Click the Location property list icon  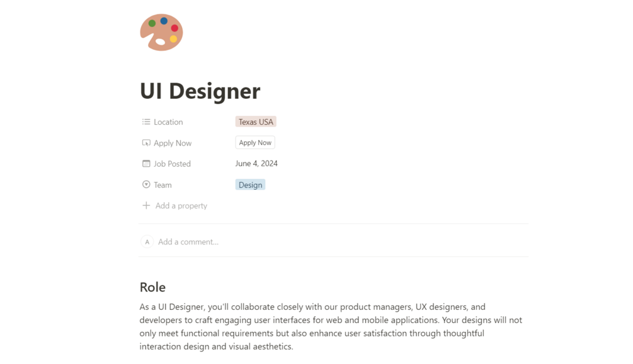pos(146,122)
